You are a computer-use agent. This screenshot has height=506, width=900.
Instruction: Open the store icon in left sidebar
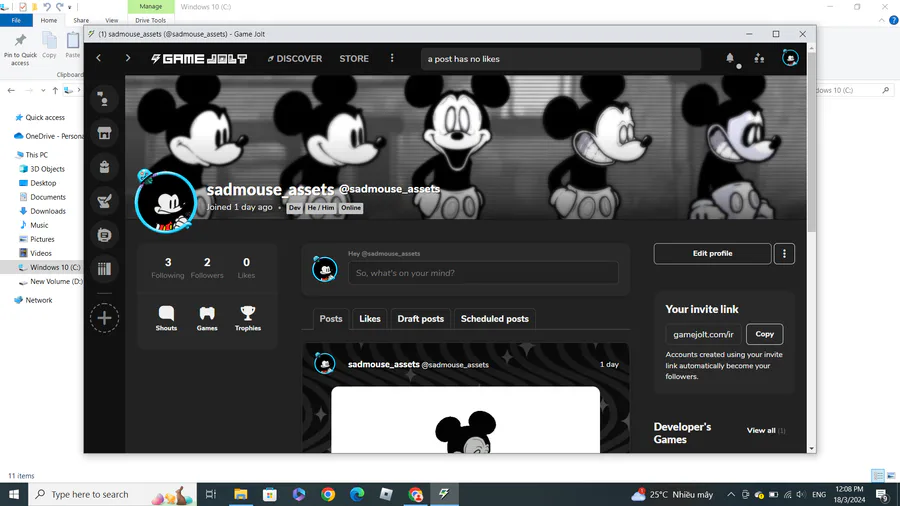(x=104, y=133)
